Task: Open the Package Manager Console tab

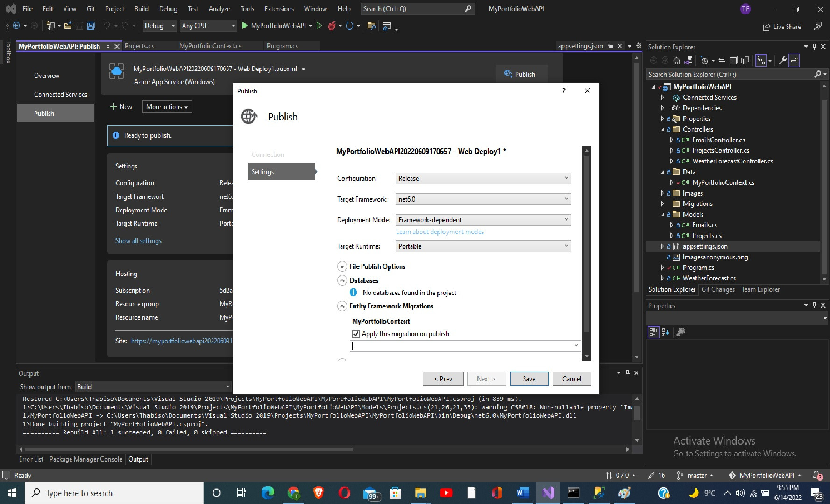Action: (86, 459)
